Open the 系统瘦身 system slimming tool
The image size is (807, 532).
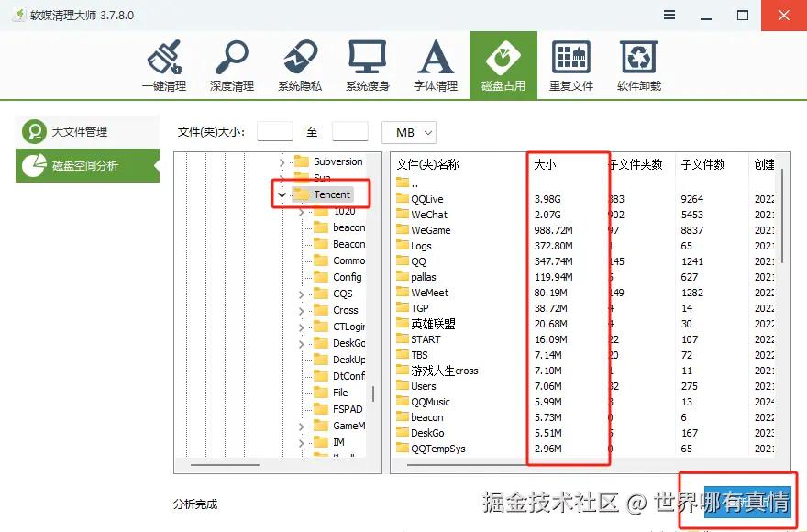click(x=368, y=65)
